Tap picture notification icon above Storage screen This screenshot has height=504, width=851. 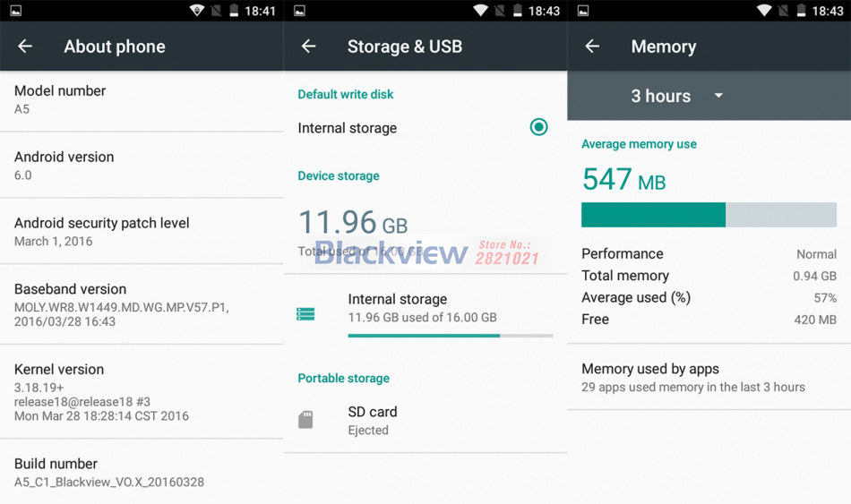[299, 11]
